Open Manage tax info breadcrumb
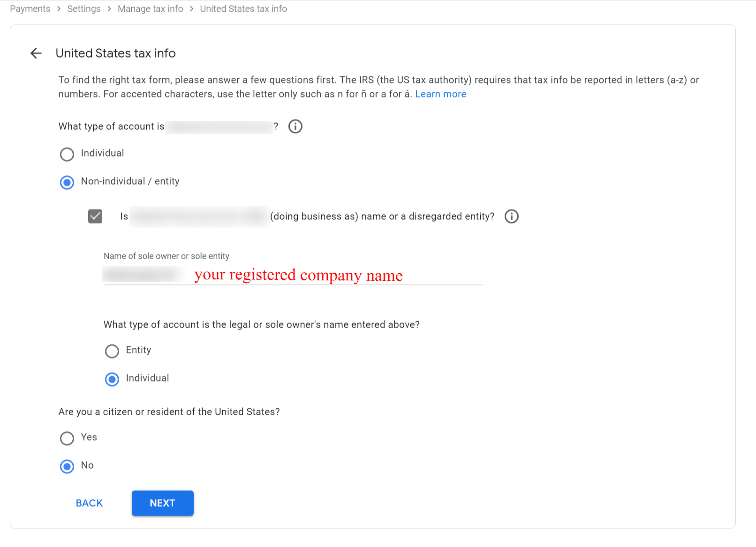This screenshot has width=756, height=547. (x=151, y=9)
